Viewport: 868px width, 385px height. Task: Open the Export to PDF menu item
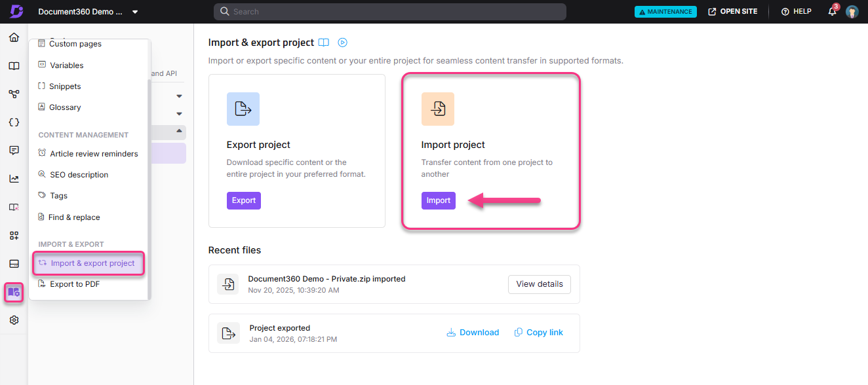[74, 284]
